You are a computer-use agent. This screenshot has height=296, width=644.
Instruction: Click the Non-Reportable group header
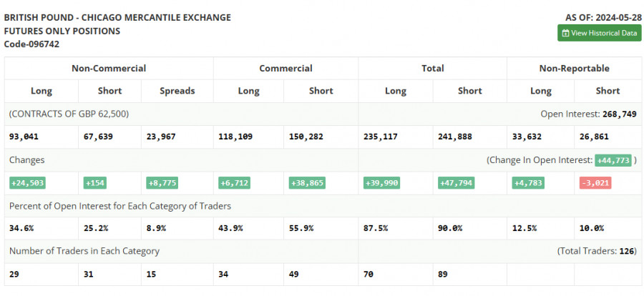pyautogui.click(x=574, y=69)
